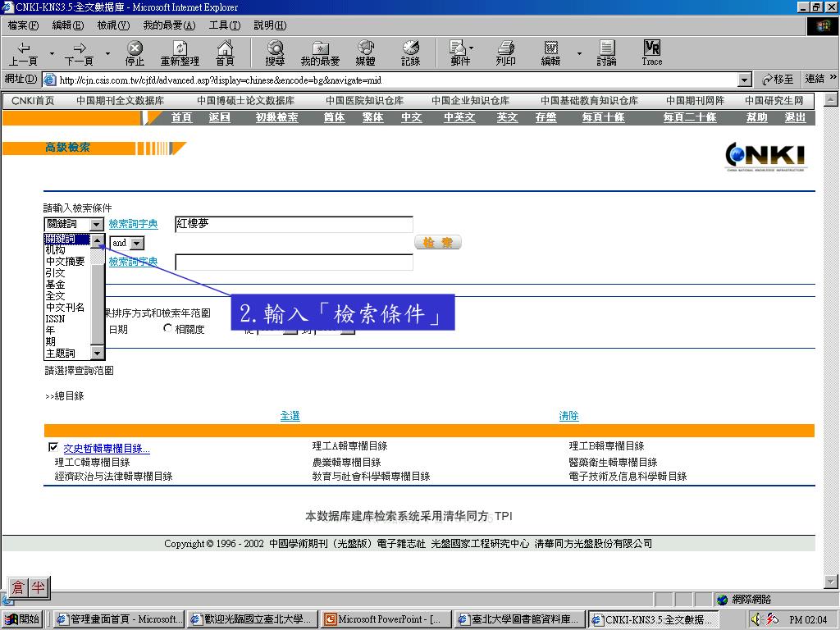Screen dimensions: 840x630
Task: Click the 移至 go button icon
Action: [x=778, y=80]
